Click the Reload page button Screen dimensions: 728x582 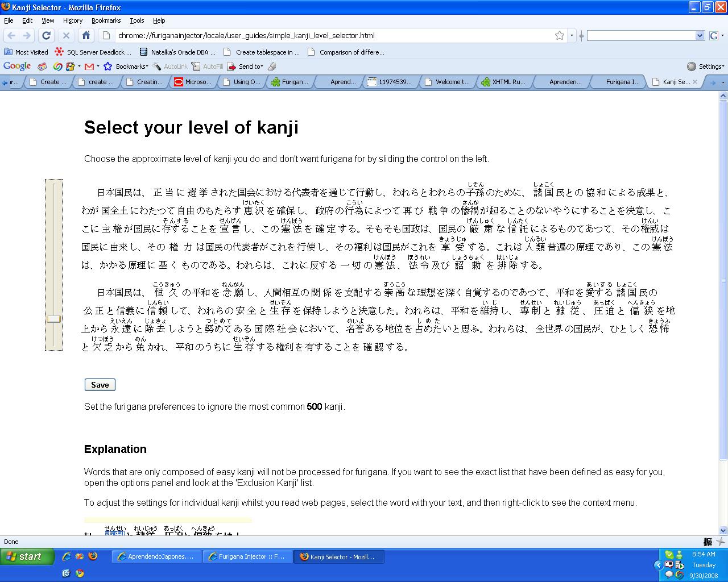tap(47, 35)
